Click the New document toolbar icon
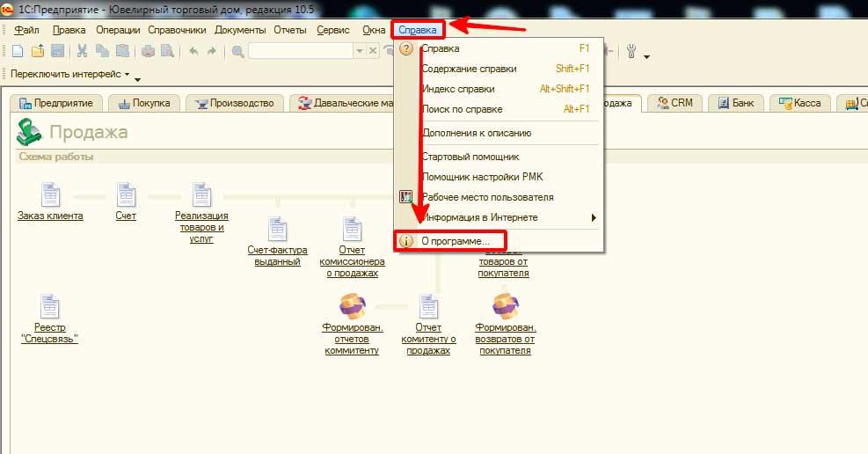This screenshot has width=868, height=454. (x=18, y=52)
